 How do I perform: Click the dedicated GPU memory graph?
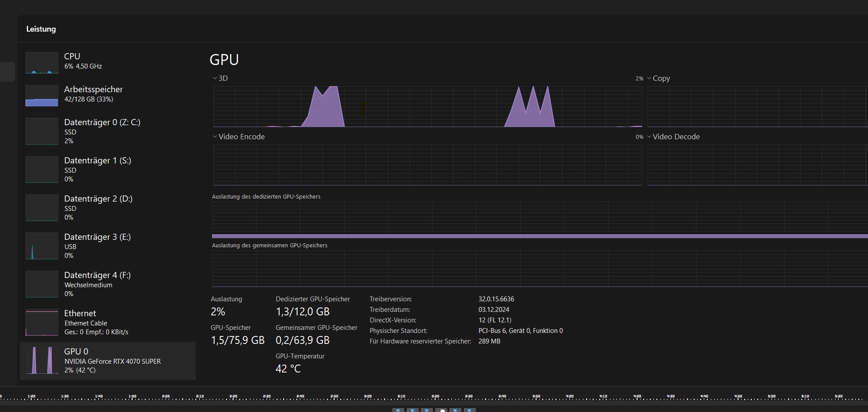539,220
